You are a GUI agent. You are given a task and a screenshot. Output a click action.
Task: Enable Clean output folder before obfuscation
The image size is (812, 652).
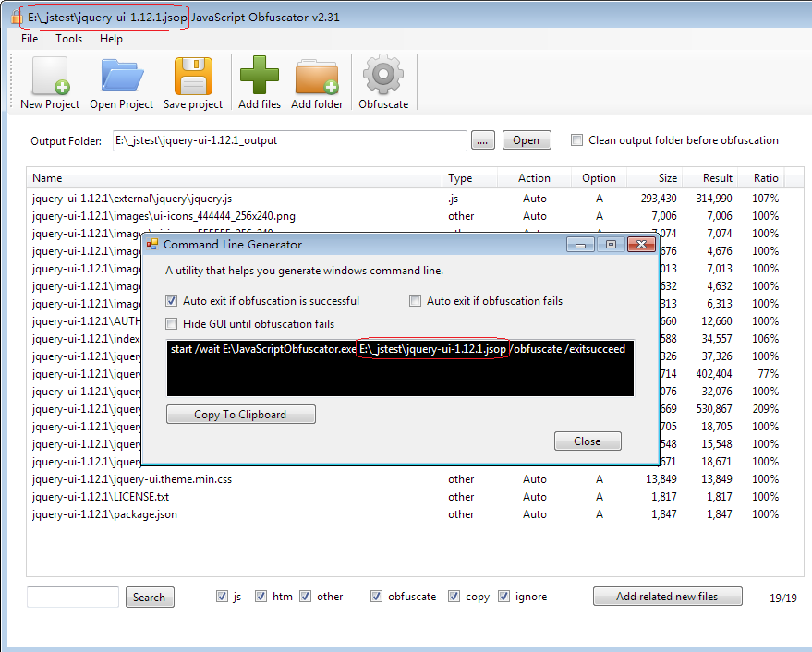576,139
